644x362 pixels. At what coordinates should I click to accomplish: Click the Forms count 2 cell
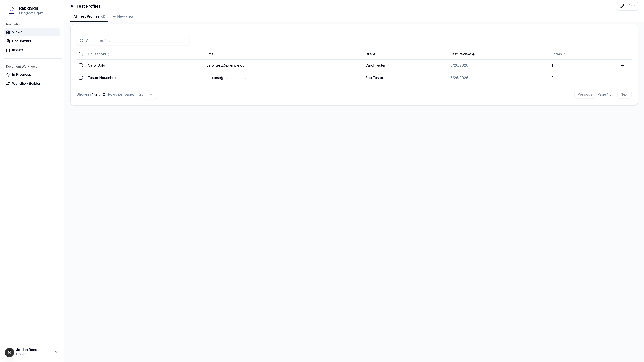tap(553, 78)
